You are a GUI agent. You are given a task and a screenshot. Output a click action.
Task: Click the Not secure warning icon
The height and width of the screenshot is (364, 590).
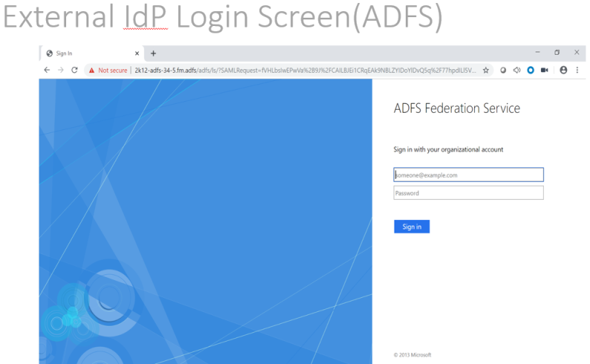92,70
